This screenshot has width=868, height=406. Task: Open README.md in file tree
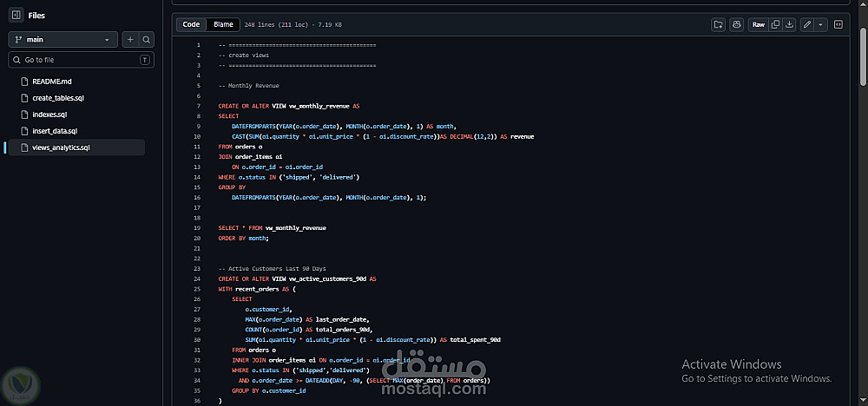(x=52, y=82)
